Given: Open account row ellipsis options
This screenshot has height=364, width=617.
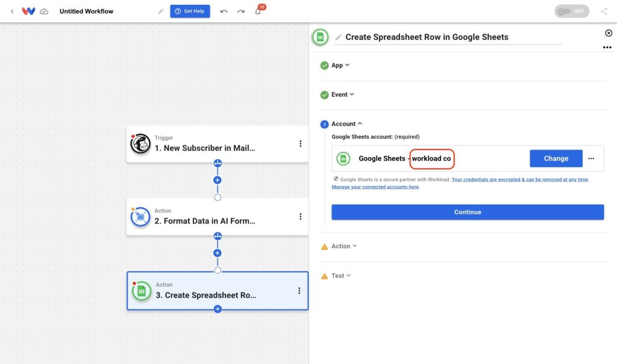Looking at the screenshot, I should 591,158.
